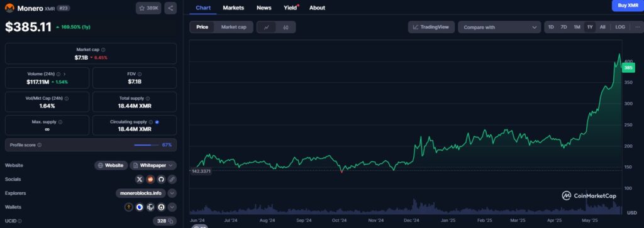
Task: Switch to line chart type
Action: 267,28
